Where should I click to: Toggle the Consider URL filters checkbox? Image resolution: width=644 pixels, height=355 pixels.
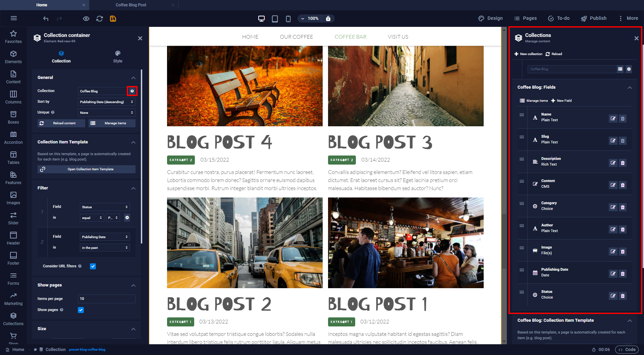click(93, 266)
